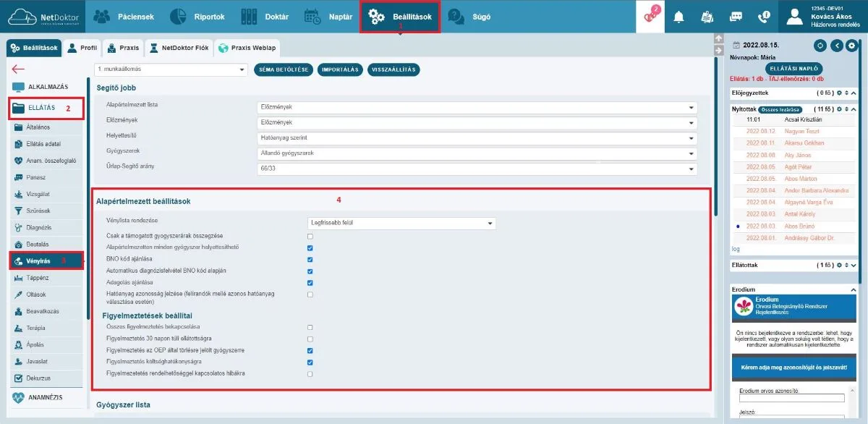Click the NetDoktor logo
This screenshot has height=424, width=868.
pyautogui.click(x=43, y=16)
